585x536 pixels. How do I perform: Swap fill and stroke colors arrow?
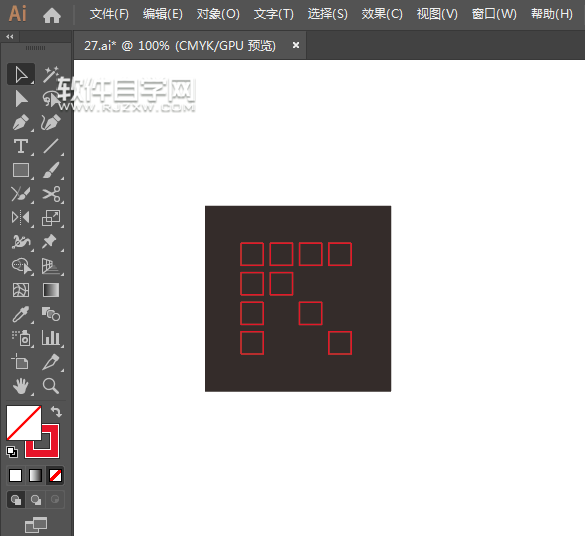pyautogui.click(x=56, y=411)
